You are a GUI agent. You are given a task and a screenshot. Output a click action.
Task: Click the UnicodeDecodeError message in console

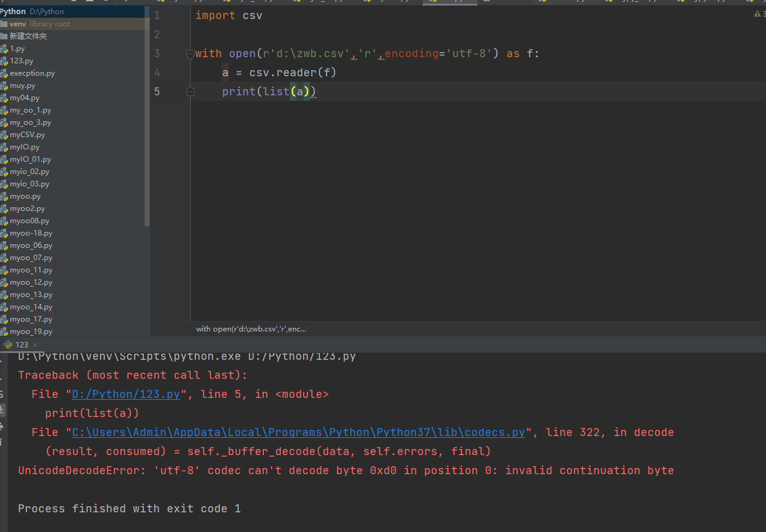[x=346, y=470]
